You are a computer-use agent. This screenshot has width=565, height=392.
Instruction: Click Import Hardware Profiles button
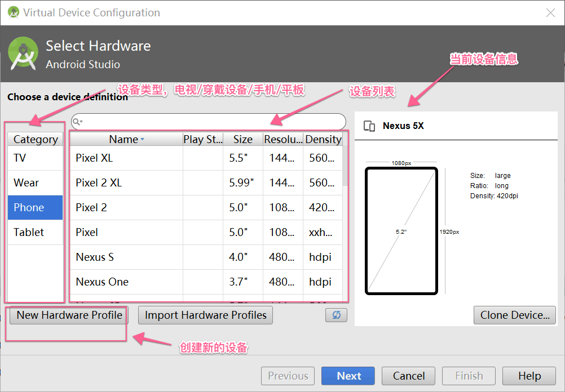(x=205, y=315)
